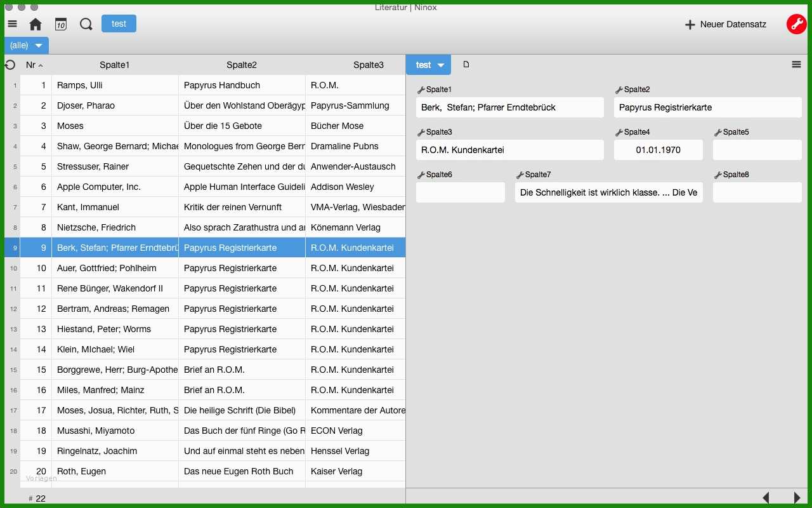The width and height of the screenshot is (812, 508).
Task: Click the Spalte2 column header
Action: tap(242, 65)
